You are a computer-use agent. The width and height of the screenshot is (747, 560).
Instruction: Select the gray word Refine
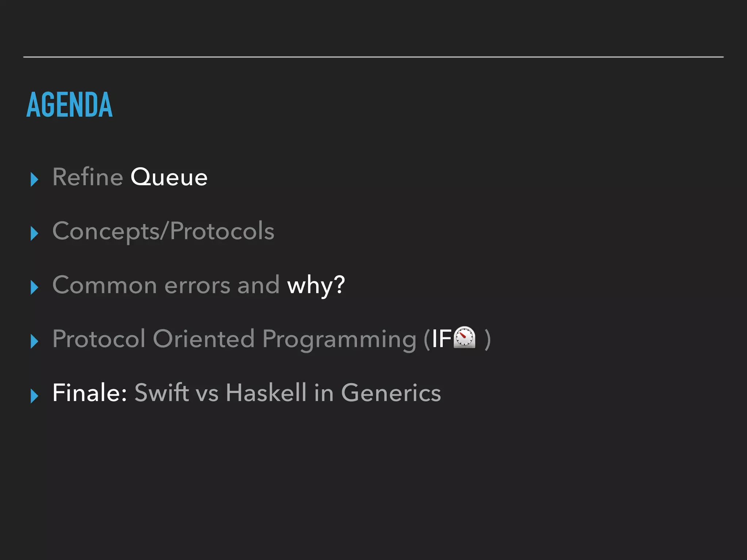[x=88, y=177]
